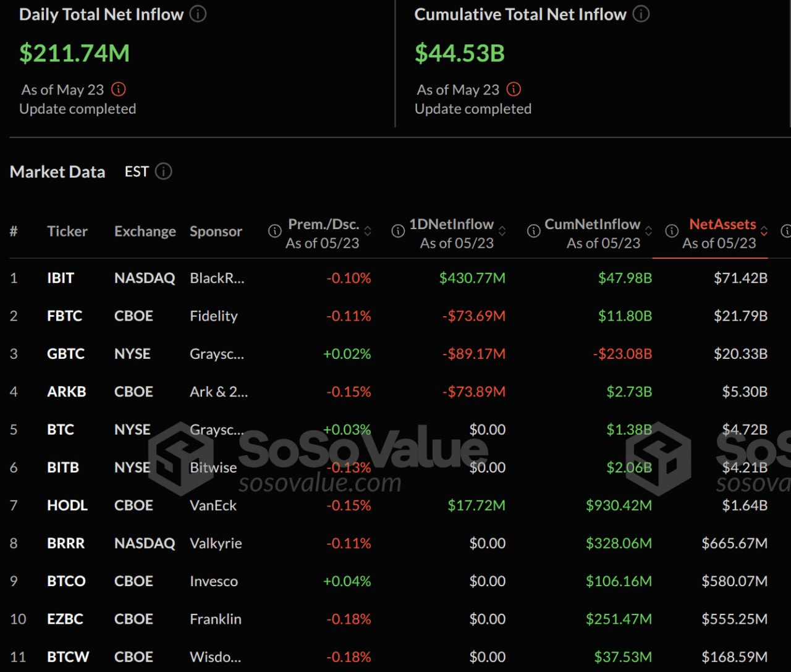Screen dimensions: 791x672
Task: Click the $44.53B cumulative inflow value
Action: 460,53
